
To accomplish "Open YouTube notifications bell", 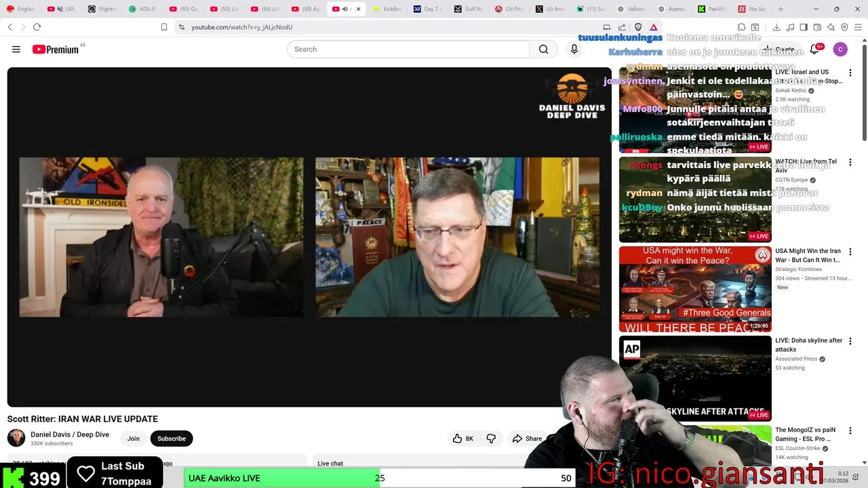I will click(x=814, y=49).
